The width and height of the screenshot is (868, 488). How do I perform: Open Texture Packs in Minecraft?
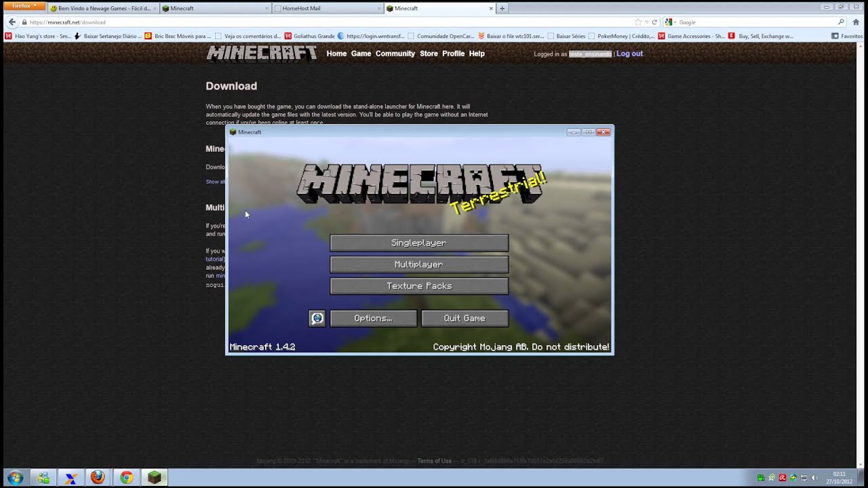tap(419, 286)
